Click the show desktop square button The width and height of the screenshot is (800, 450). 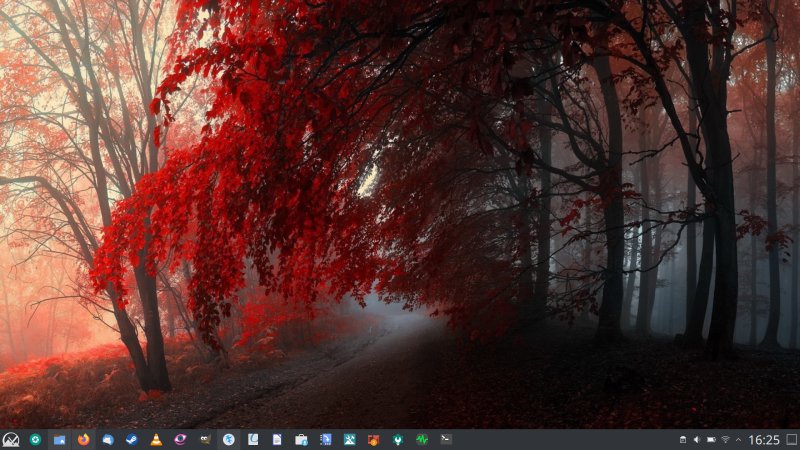(791, 440)
